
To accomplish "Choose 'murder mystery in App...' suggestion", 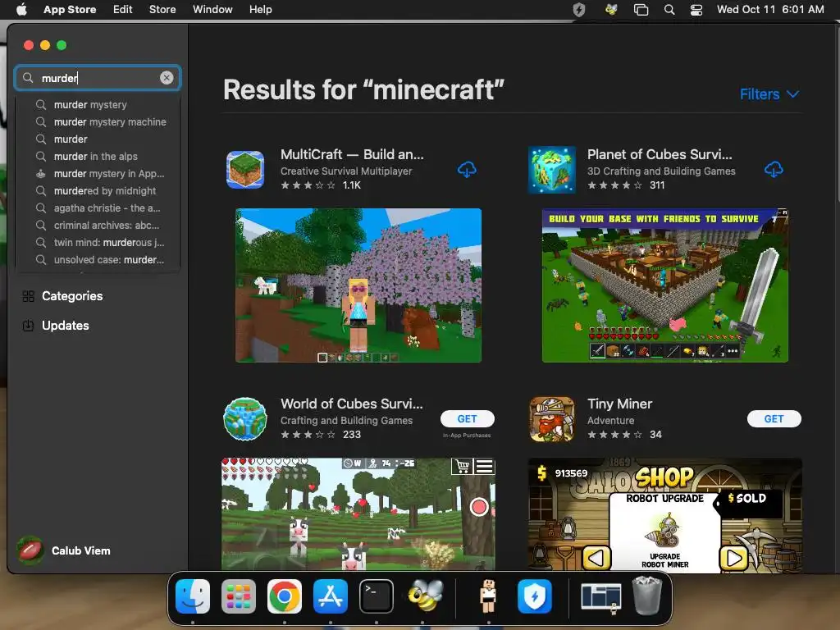I will 98,174.
